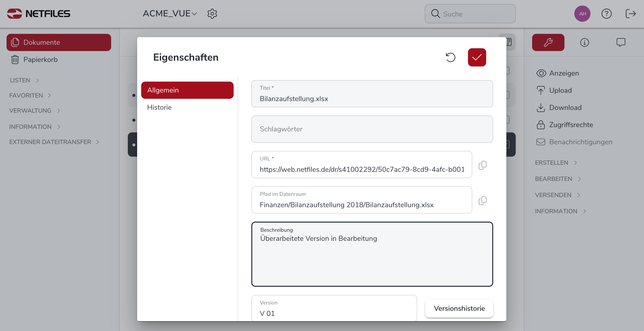Click the logout arrow icon

(630, 14)
